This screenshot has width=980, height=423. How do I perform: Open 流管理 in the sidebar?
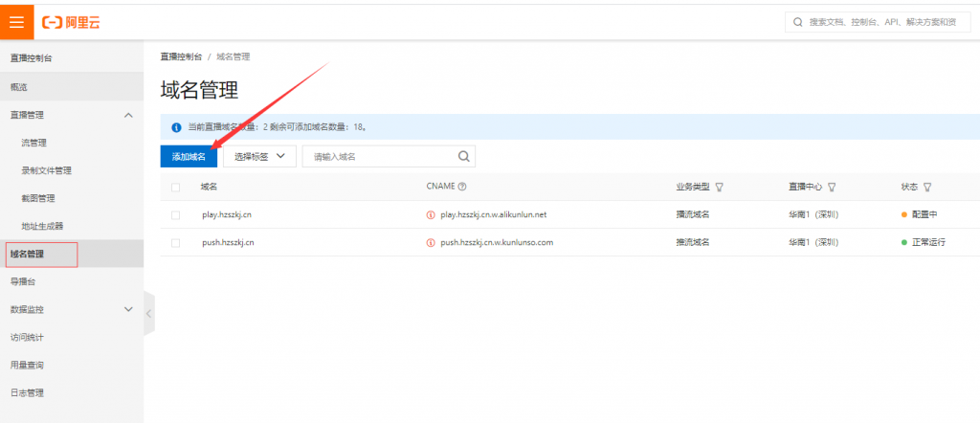pyautogui.click(x=34, y=143)
